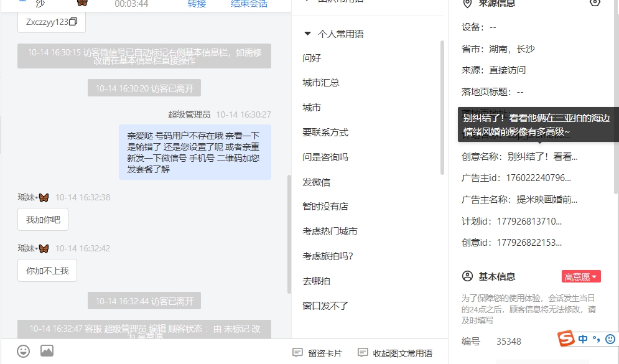Image resolution: width=619 pixels, height=364 pixels.
Task: Click the 16:32:44 访客已离开 notice
Action: coord(144,301)
